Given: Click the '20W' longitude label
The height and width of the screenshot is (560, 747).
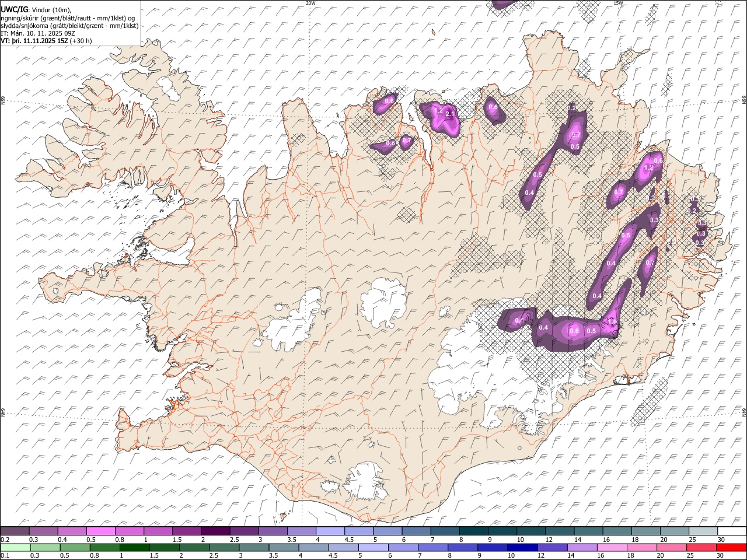Looking at the screenshot, I should tap(310, 3).
